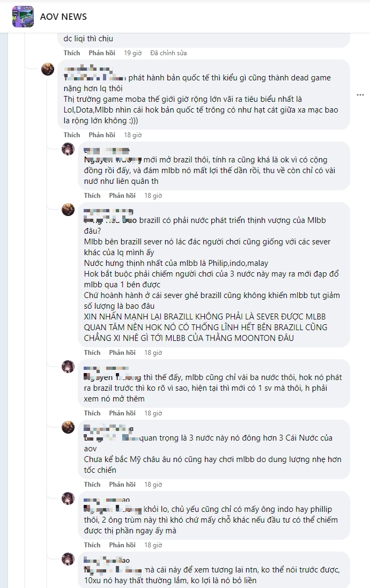Viewport: 370px width, 588px height.
Task: Open the three-dot comment options menu
Action: [x=360, y=95]
